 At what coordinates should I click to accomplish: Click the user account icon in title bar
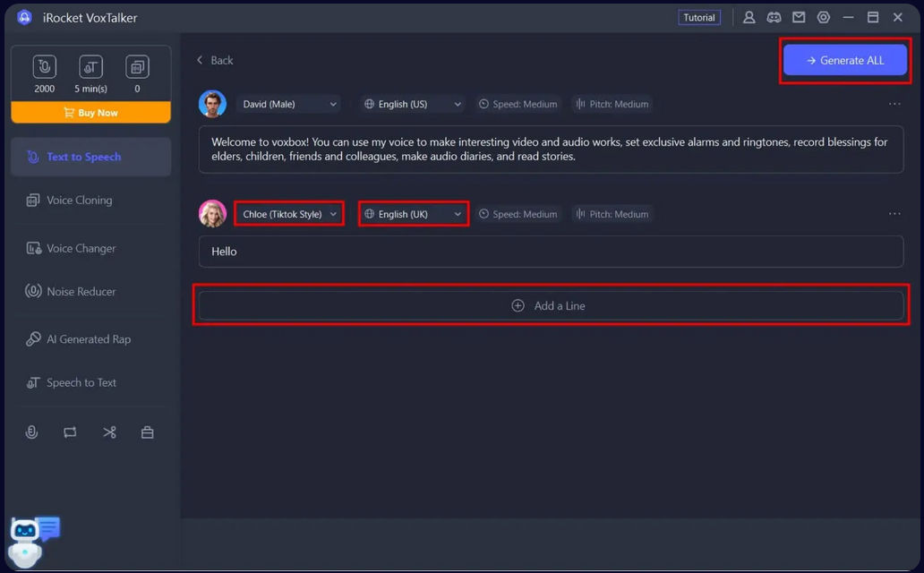pos(749,17)
